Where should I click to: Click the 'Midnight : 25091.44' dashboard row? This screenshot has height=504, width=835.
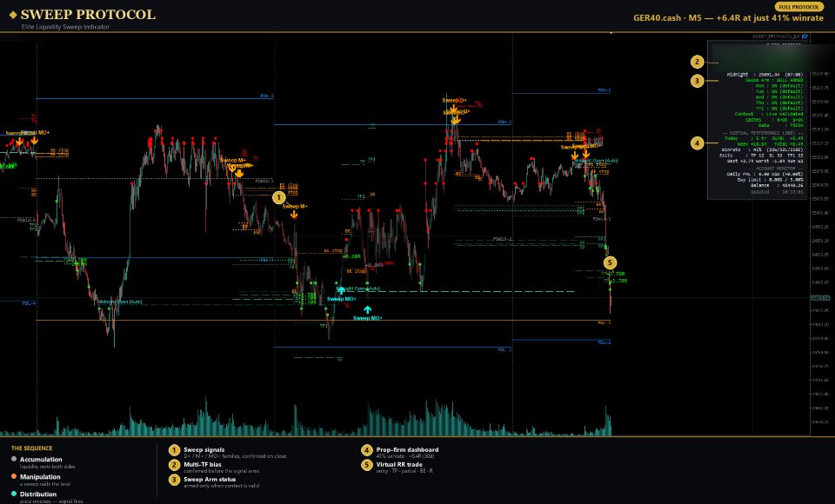tap(765, 75)
